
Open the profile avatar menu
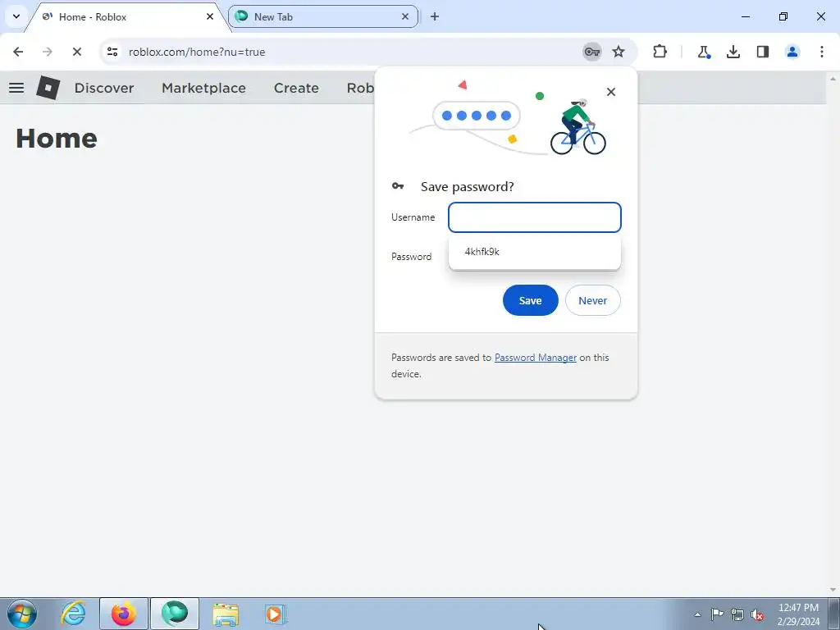click(792, 52)
